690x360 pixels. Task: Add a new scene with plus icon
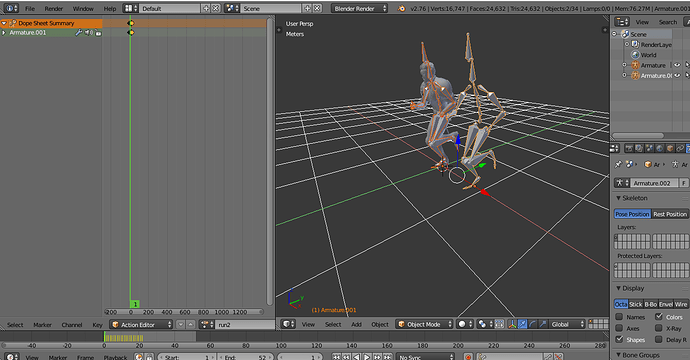(307, 8)
